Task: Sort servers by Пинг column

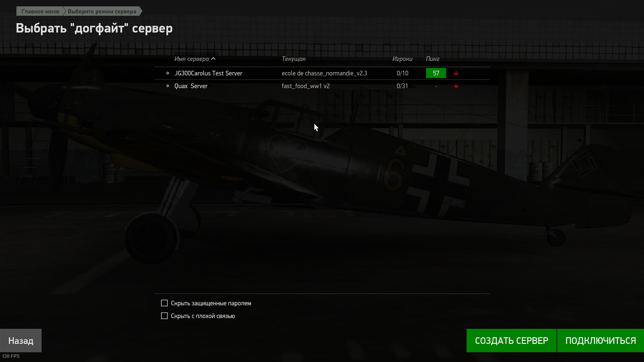Action: pos(433,59)
